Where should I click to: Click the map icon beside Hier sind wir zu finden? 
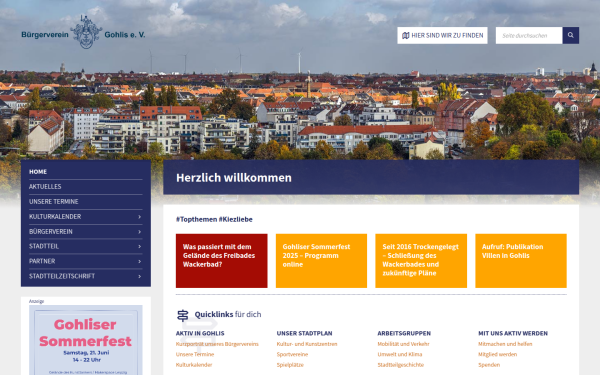(406, 35)
